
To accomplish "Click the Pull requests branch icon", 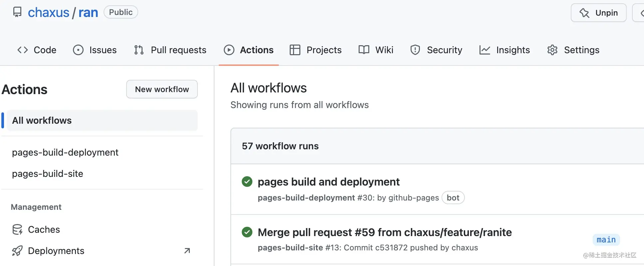I will 139,50.
